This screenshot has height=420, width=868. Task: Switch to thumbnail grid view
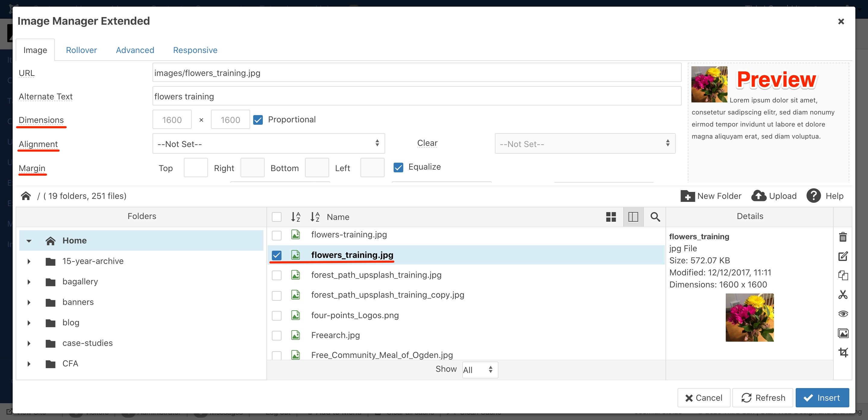(x=611, y=217)
